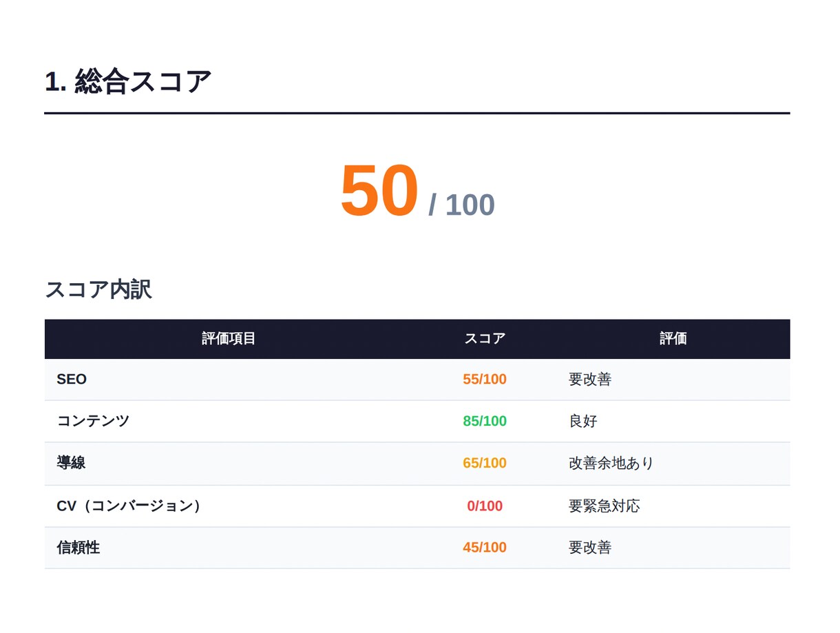This screenshot has width=840, height=633.
Task: Select the large overall score 50
Action: [379, 191]
